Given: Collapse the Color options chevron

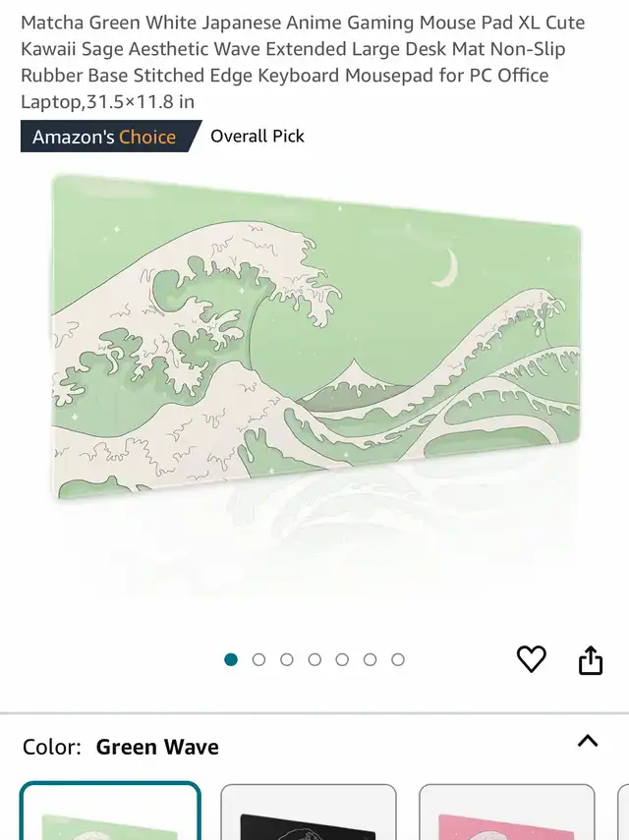Looking at the screenshot, I should [588, 741].
